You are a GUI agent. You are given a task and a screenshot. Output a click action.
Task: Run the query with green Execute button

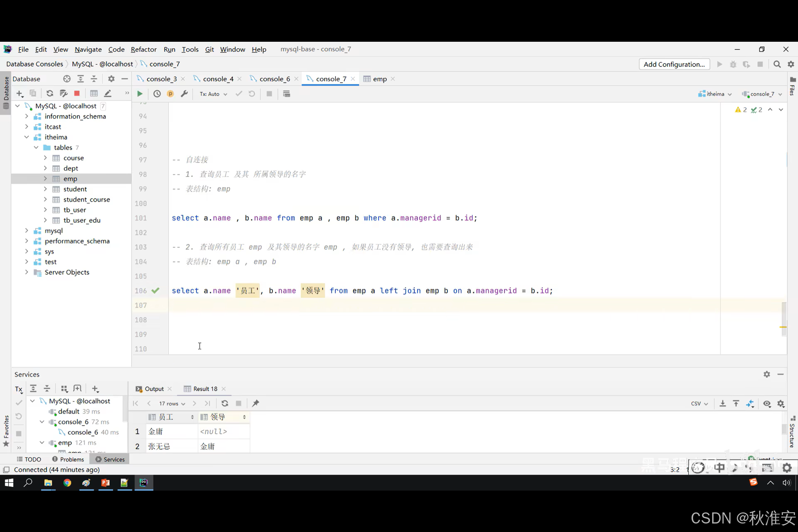point(140,94)
